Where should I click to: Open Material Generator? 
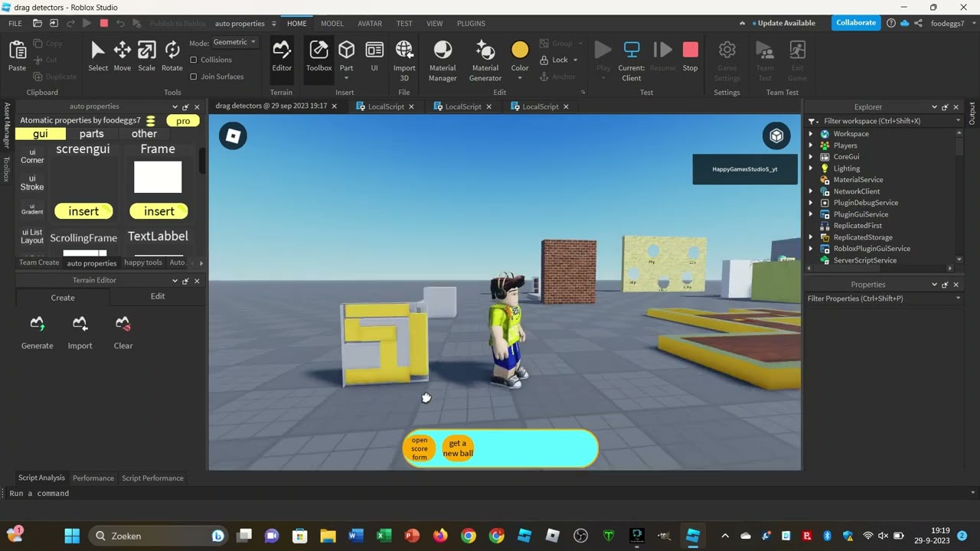pyautogui.click(x=485, y=60)
